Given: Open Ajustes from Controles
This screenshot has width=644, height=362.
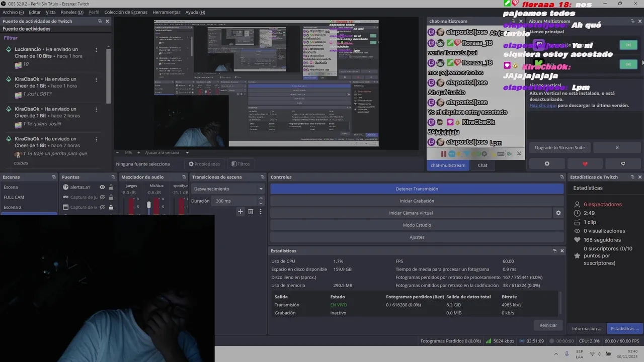Looking at the screenshot, I should click(x=417, y=237).
